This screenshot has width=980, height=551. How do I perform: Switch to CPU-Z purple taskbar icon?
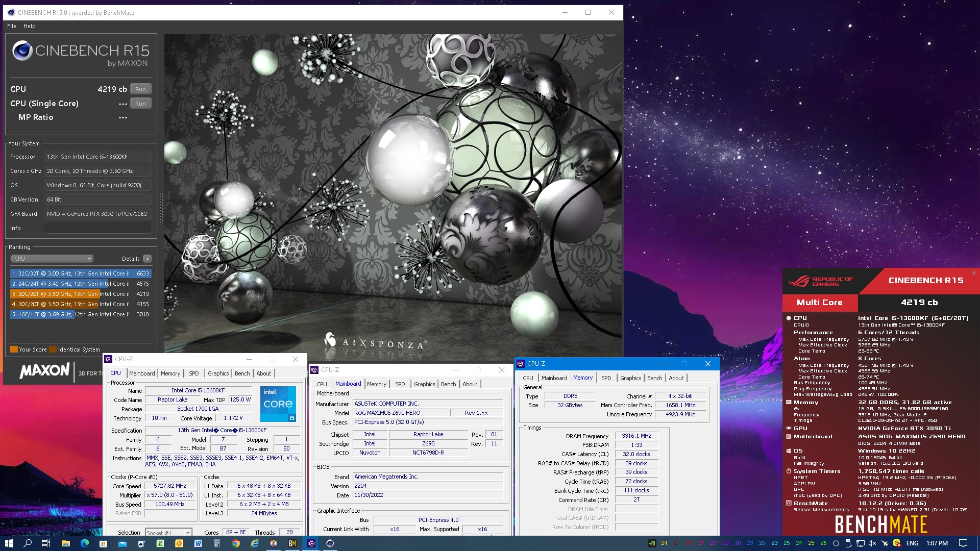tap(311, 543)
